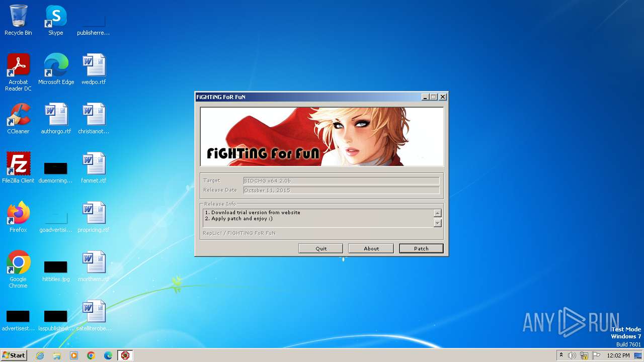Select the Recycle Bin desktop icon
The width and height of the screenshot is (644, 362).
click(x=18, y=20)
